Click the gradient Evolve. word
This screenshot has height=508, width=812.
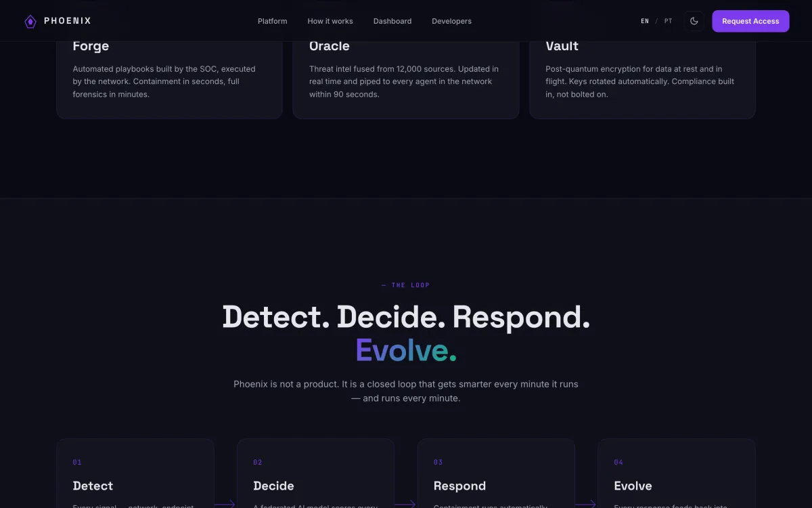coord(406,350)
